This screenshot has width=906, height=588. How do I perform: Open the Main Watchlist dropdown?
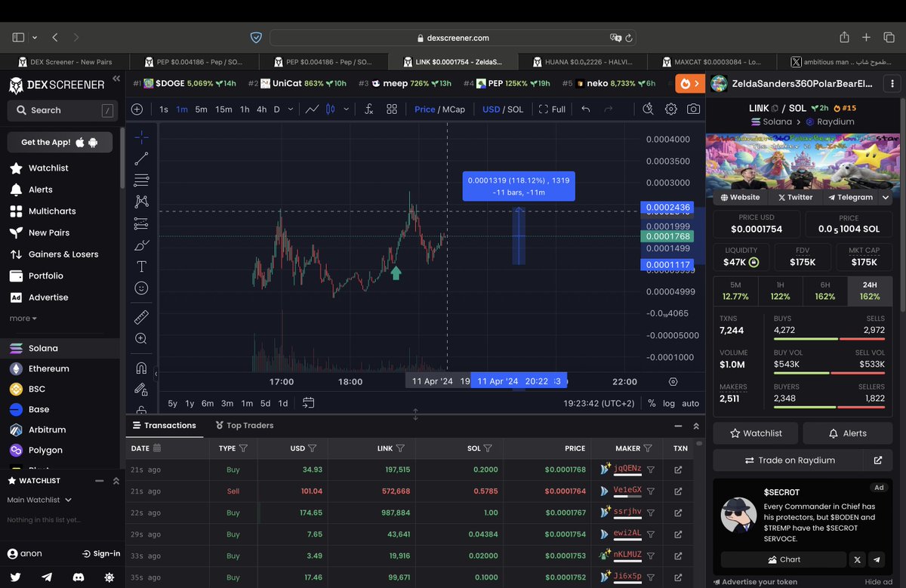39,500
